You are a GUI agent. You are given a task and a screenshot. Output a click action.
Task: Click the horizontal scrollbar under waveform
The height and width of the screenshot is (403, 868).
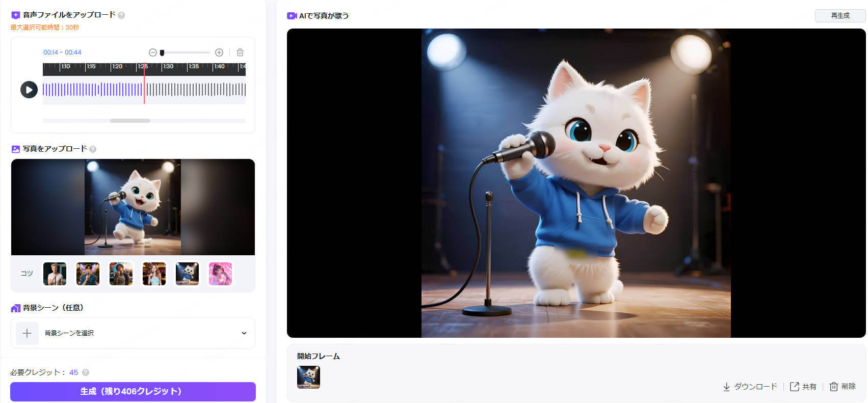point(130,121)
